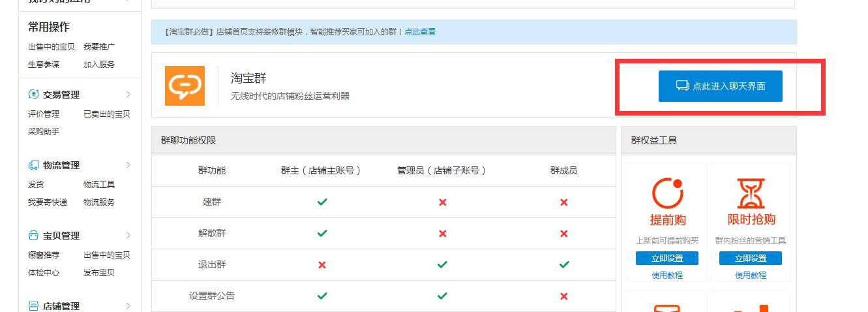Click red cross for 管理员 in 建群 row
Image resolution: width=868 pixels, height=312 pixels.
click(443, 202)
